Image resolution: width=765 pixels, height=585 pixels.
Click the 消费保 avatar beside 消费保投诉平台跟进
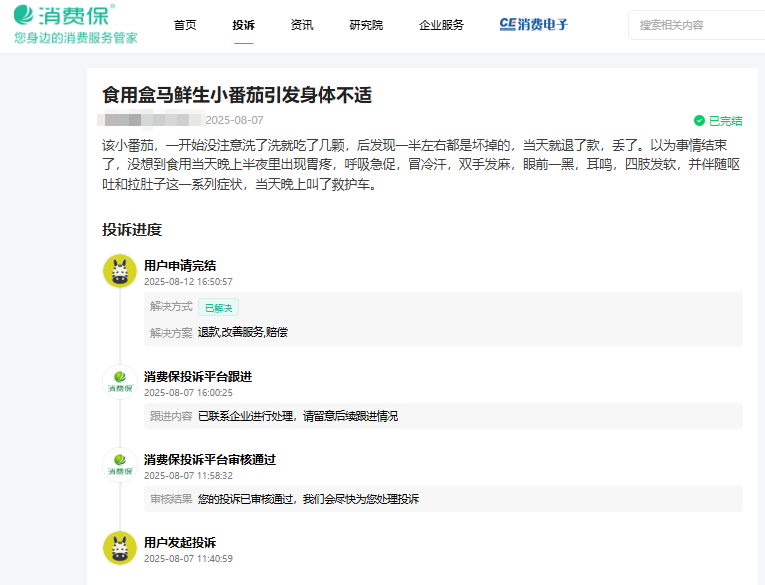pos(120,382)
